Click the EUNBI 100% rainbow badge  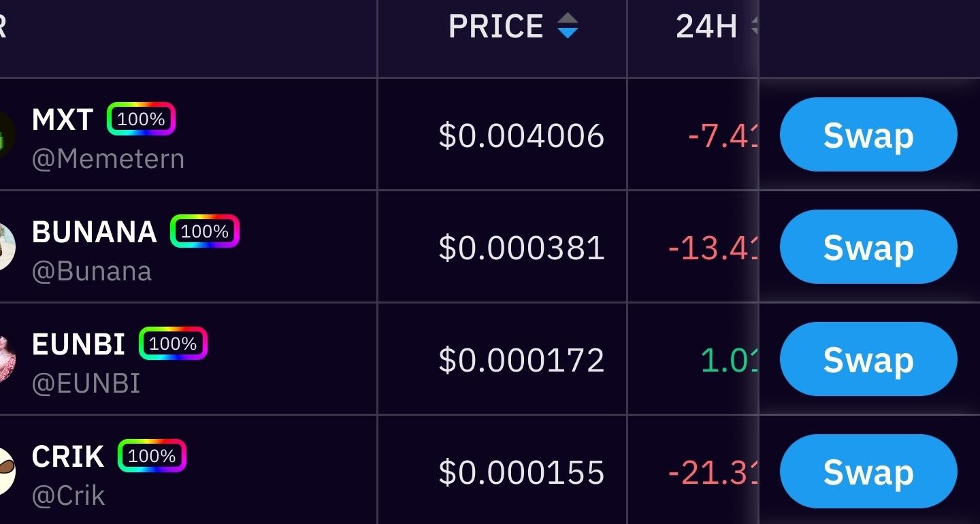click(173, 344)
